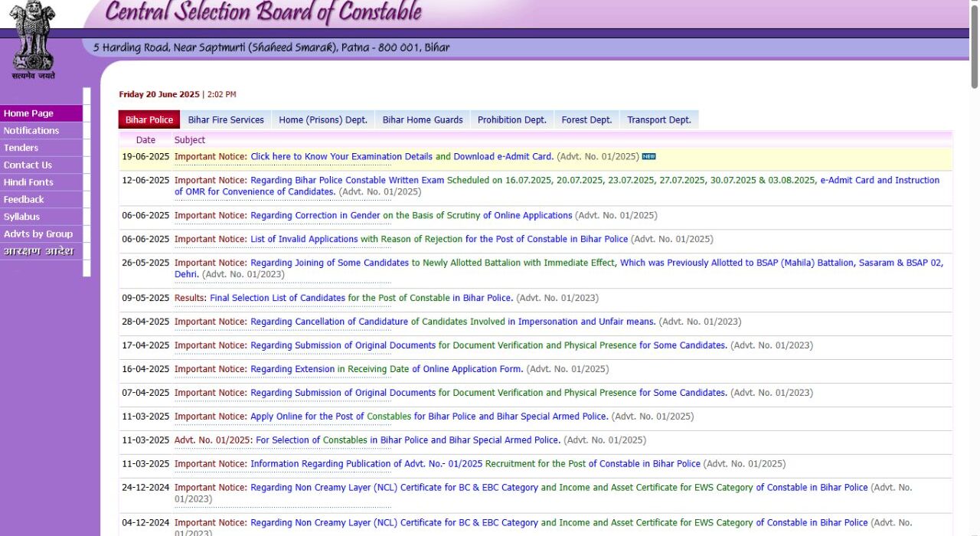Click the Date column header
The width and height of the screenshot is (980, 536).
click(x=145, y=140)
